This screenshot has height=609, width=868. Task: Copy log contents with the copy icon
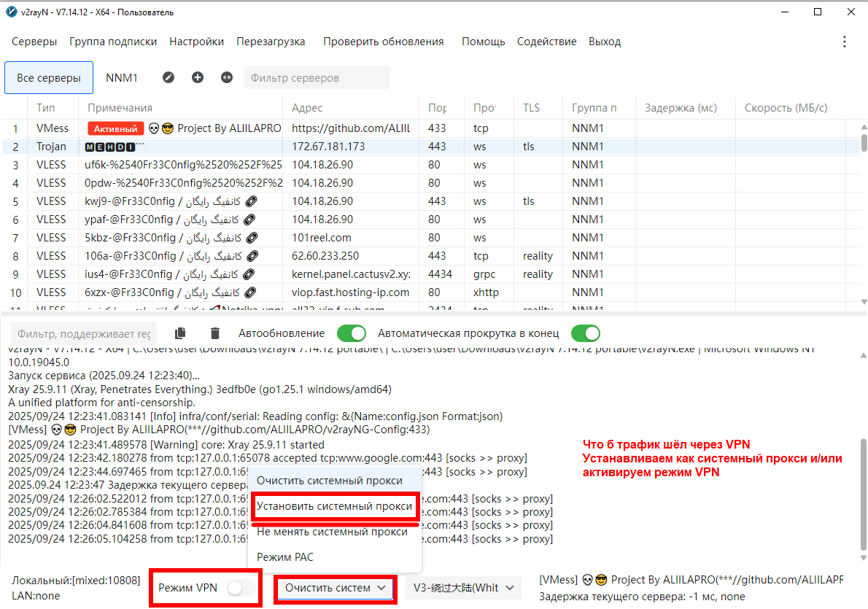[x=181, y=333]
